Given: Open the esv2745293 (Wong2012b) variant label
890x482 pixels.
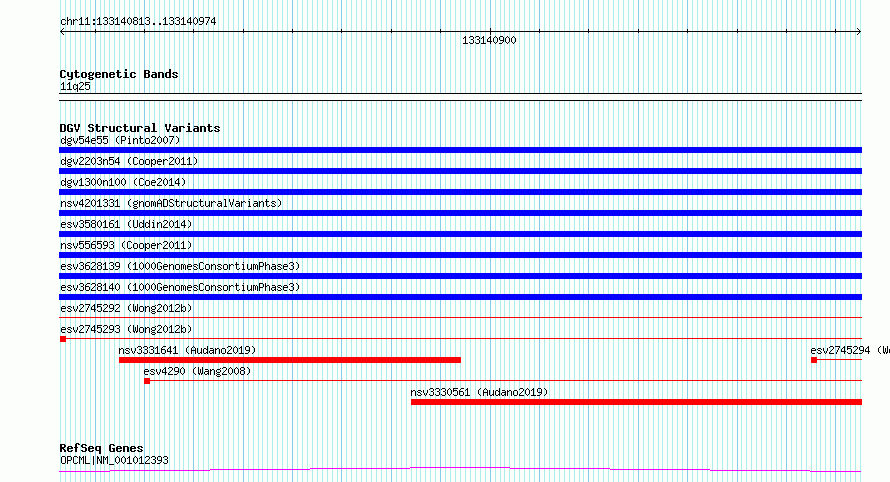Looking at the screenshot, I should pos(126,329).
